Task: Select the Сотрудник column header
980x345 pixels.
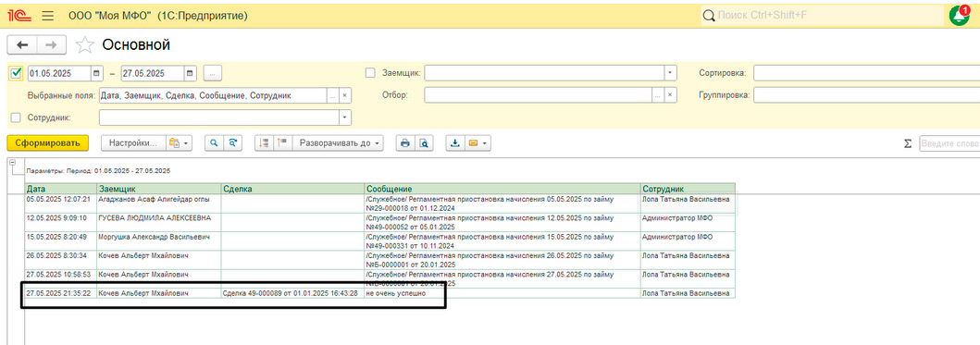Action: pos(688,188)
